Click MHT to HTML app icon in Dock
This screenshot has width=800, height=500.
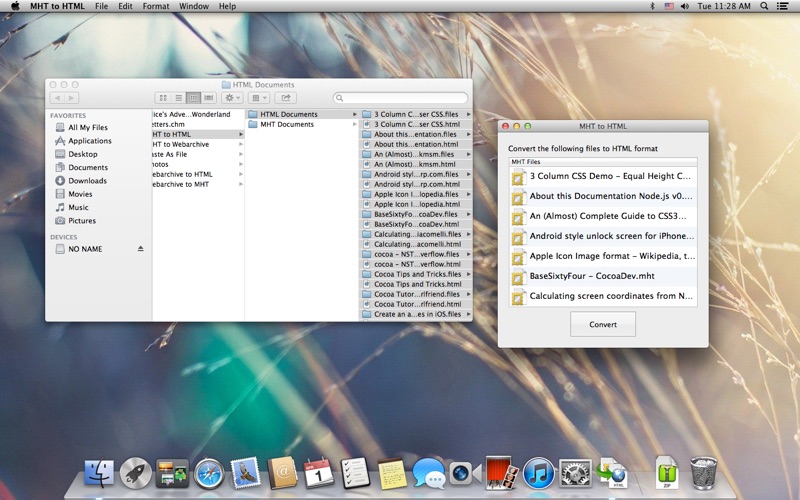[612, 473]
